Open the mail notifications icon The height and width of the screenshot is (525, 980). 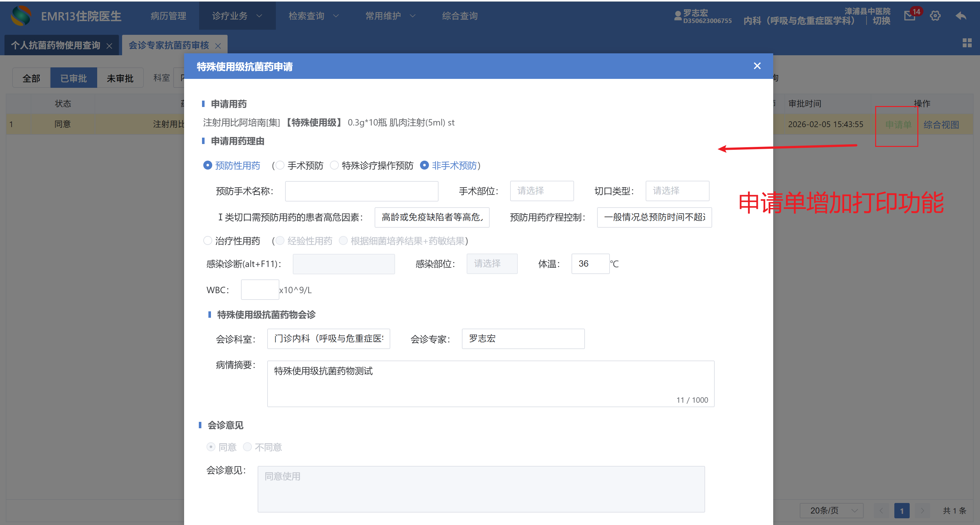909,16
